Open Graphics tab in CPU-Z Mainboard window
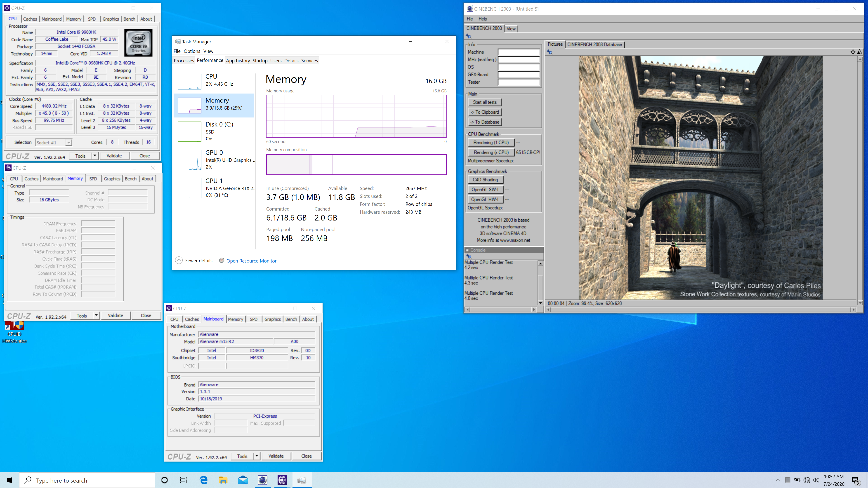This screenshot has width=868, height=488. pyautogui.click(x=272, y=319)
